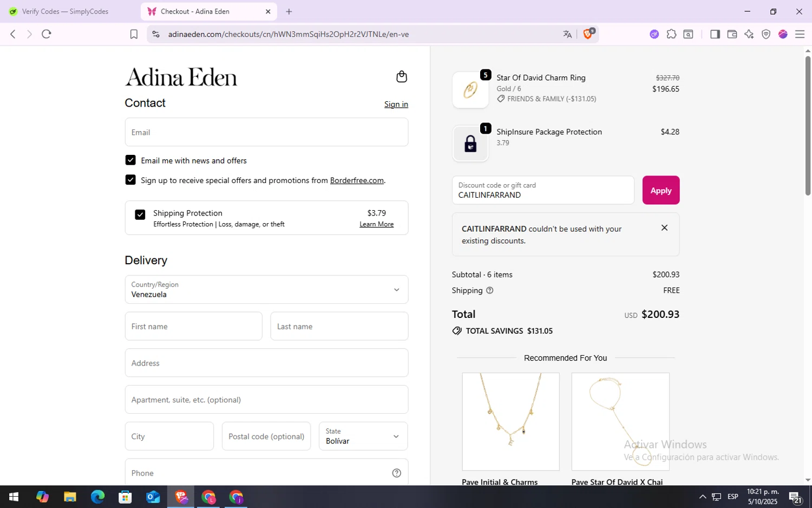Click the page vertical scrollbar
The height and width of the screenshot is (508, 812).
click(x=808, y=125)
